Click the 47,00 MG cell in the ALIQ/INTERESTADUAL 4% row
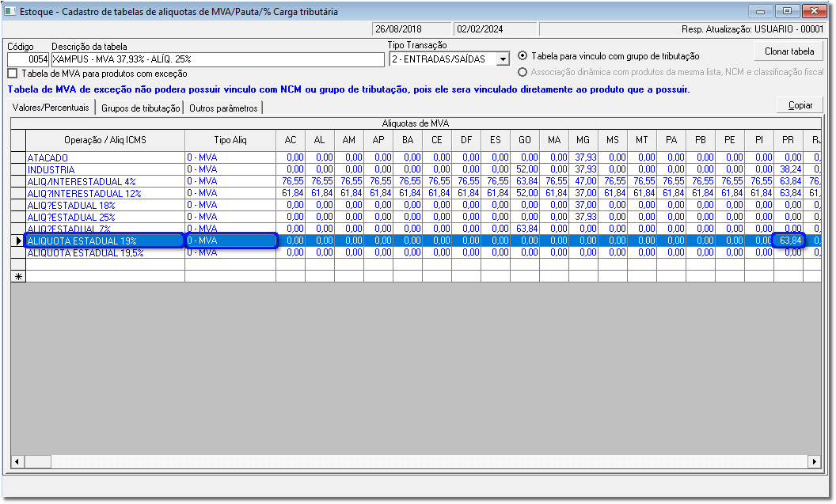Image resolution: width=836 pixels, height=504 pixels. pos(583,182)
